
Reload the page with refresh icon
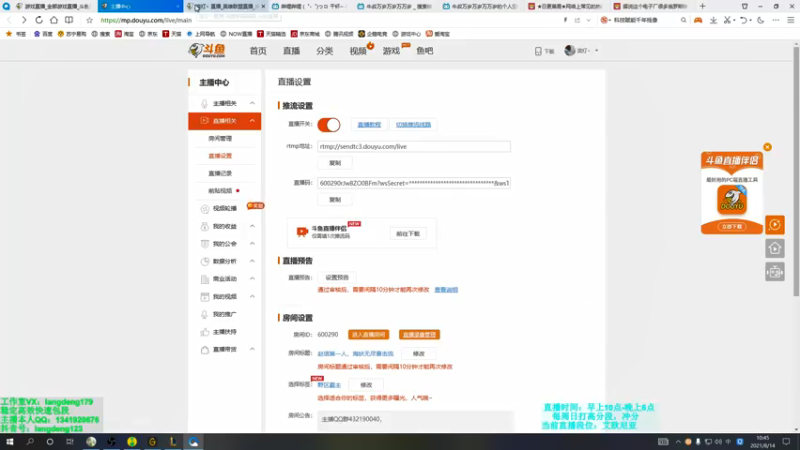pyautogui.click(x=39, y=20)
